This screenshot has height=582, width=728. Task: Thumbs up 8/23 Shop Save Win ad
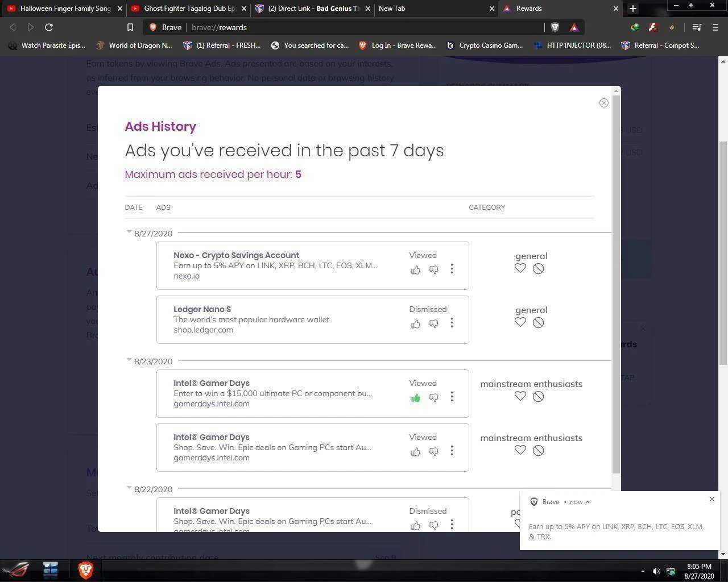pos(416,451)
